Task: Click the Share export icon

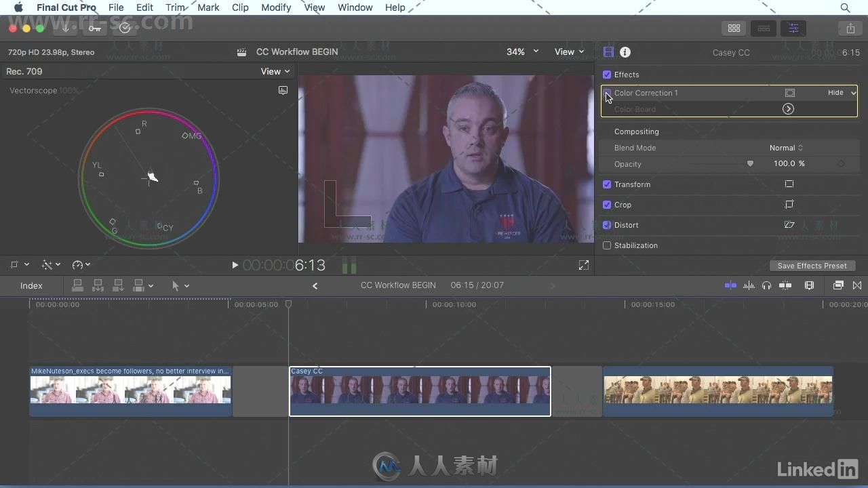Action: [850, 28]
